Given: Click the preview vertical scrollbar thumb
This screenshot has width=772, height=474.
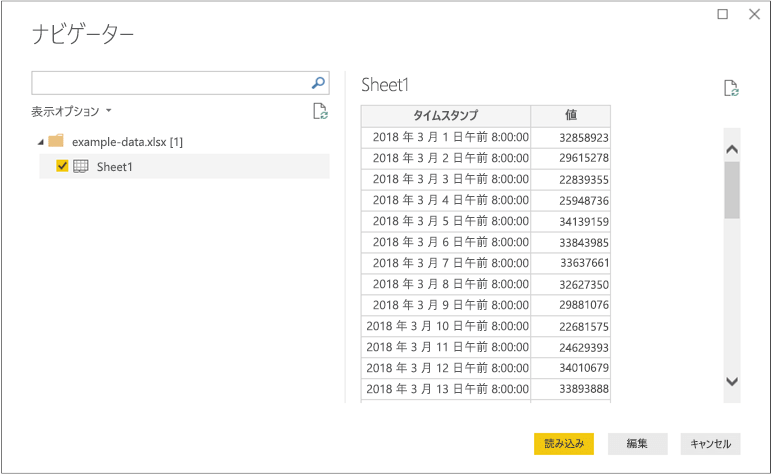Looking at the screenshot, I should 731,188.
